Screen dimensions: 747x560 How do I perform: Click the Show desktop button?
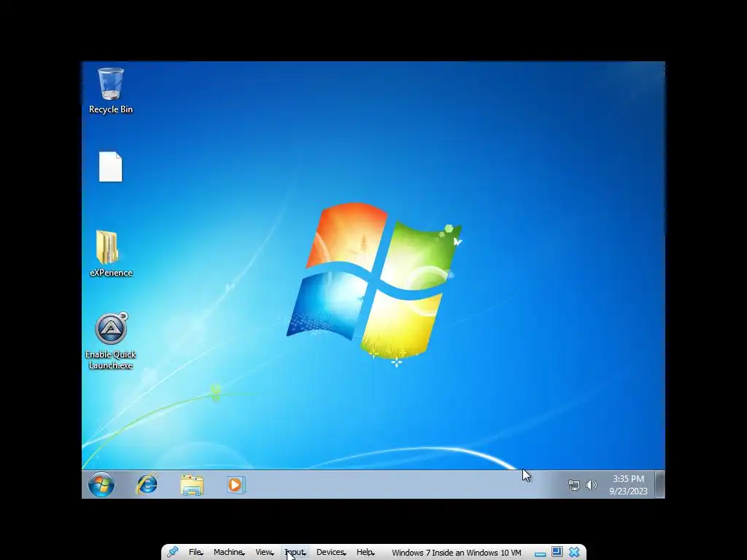point(659,484)
